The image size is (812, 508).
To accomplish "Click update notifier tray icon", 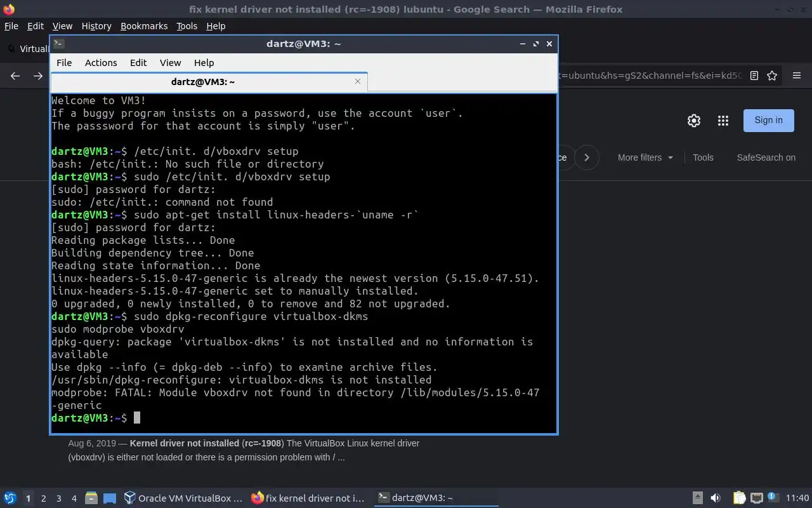I will [x=773, y=497].
